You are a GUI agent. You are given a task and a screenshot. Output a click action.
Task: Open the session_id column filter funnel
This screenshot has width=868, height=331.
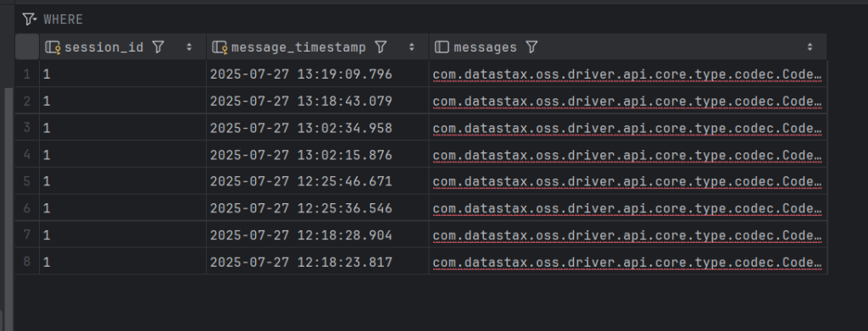tap(159, 47)
